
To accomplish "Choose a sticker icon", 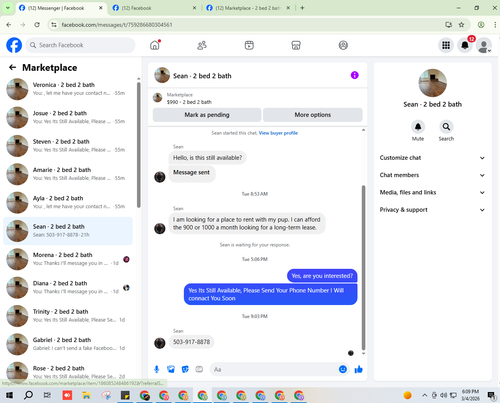I will (185, 369).
